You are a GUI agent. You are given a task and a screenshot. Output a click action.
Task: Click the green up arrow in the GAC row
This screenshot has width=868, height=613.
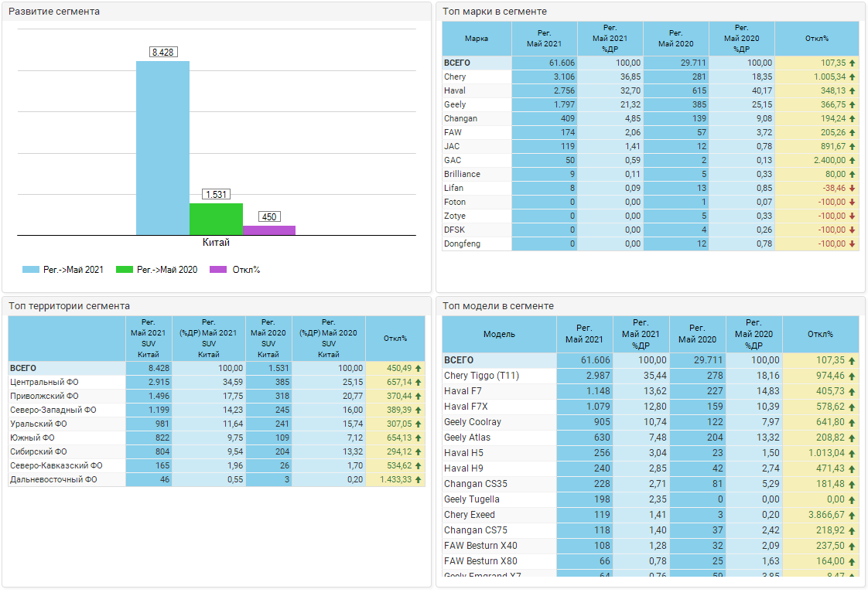[852, 161]
